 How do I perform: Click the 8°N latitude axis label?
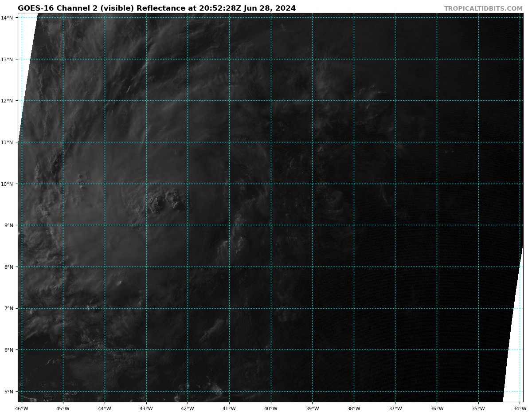[9, 267]
